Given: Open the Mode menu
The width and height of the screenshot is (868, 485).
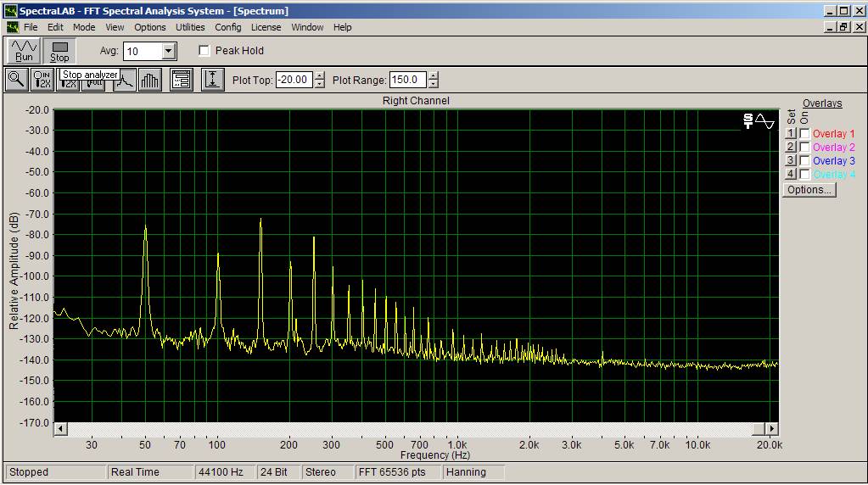Looking at the screenshot, I should tap(84, 27).
